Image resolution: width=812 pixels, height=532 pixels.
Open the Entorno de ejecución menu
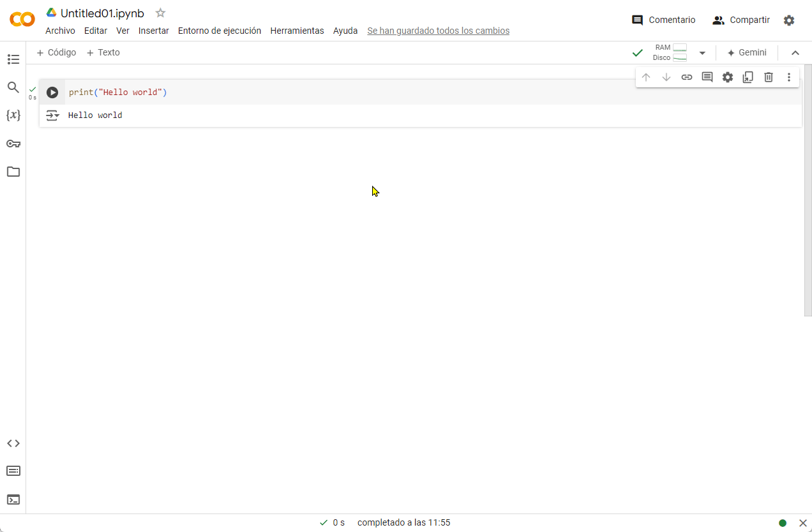tap(219, 31)
